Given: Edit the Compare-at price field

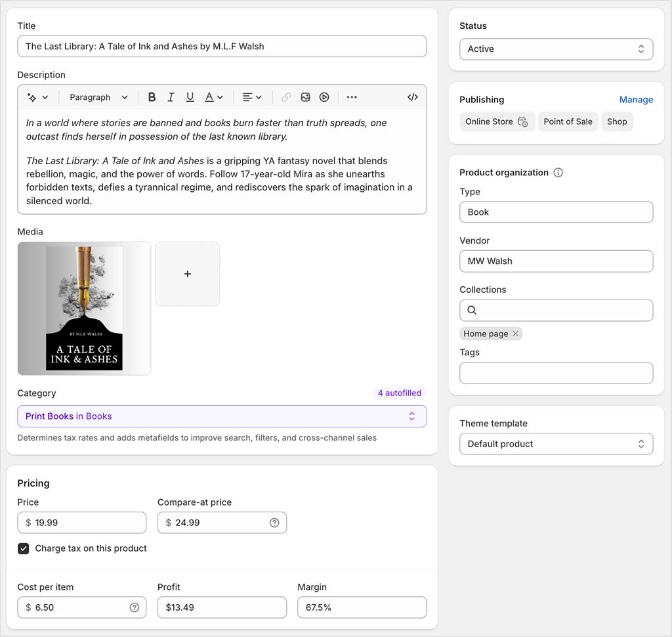Looking at the screenshot, I should point(222,523).
